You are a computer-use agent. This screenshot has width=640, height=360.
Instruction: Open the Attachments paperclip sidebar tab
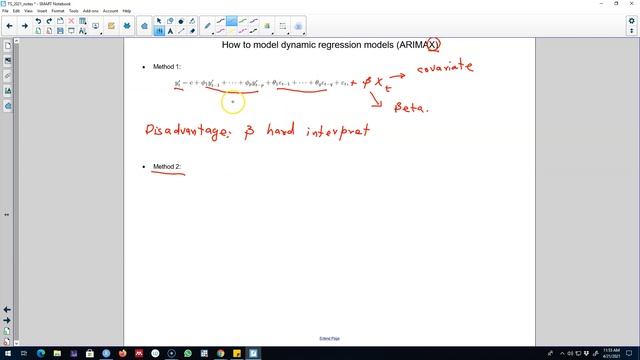pyautogui.click(x=8, y=76)
